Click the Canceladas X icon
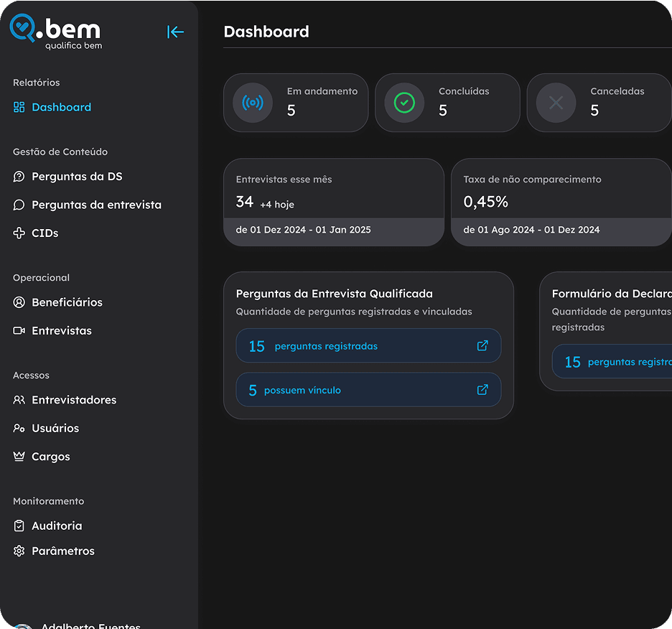The width and height of the screenshot is (672, 629). click(556, 103)
